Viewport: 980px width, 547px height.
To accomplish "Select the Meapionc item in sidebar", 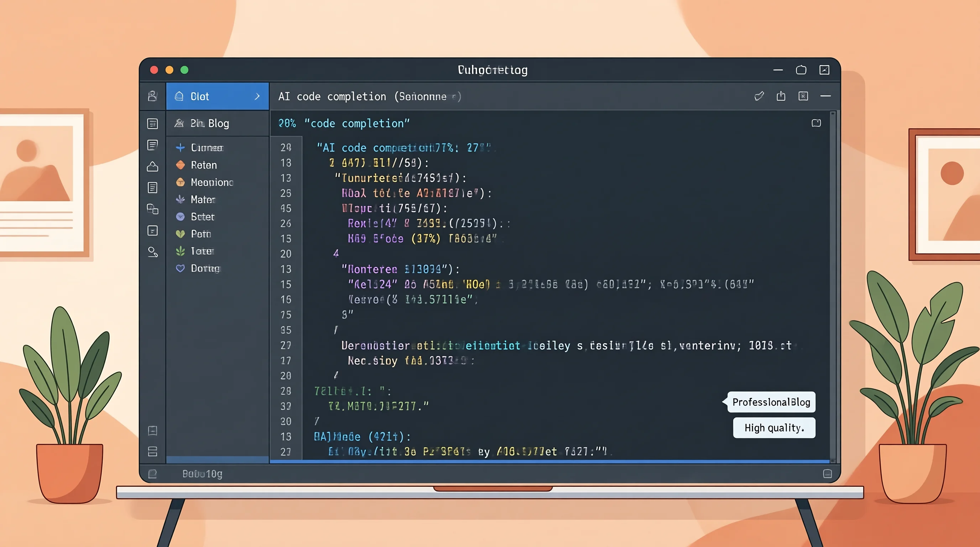I will coord(212,182).
